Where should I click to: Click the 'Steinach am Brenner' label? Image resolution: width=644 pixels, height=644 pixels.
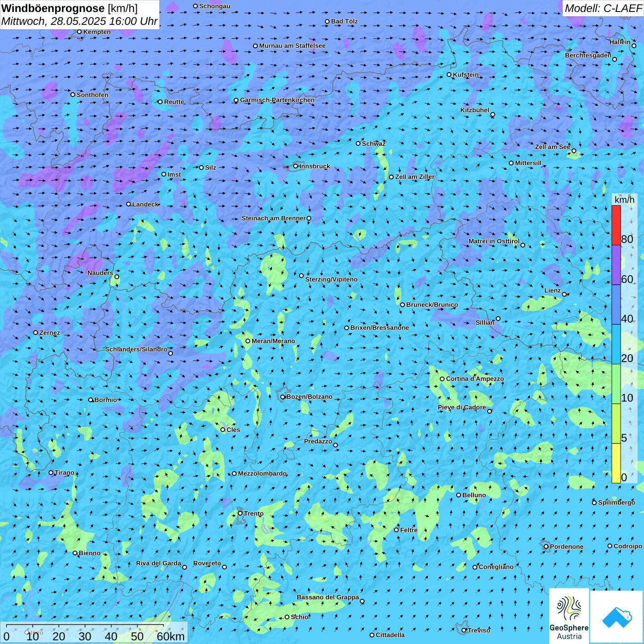(x=273, y=218)
